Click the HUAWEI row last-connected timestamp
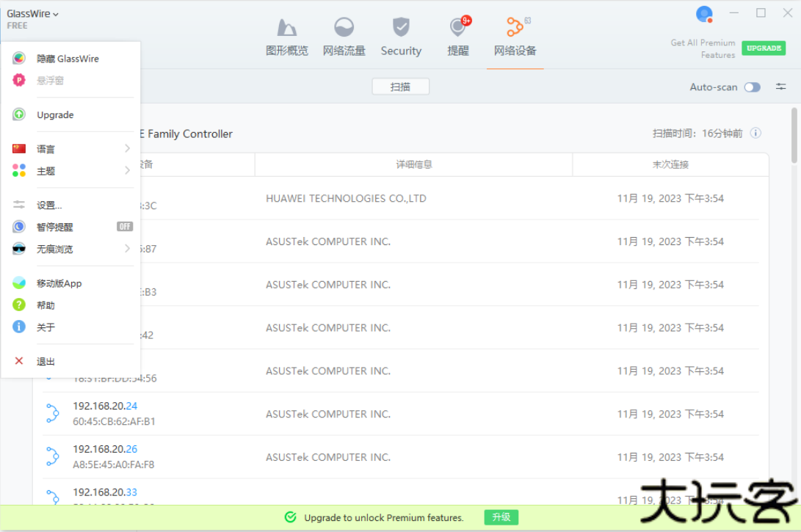 point(670,198)
